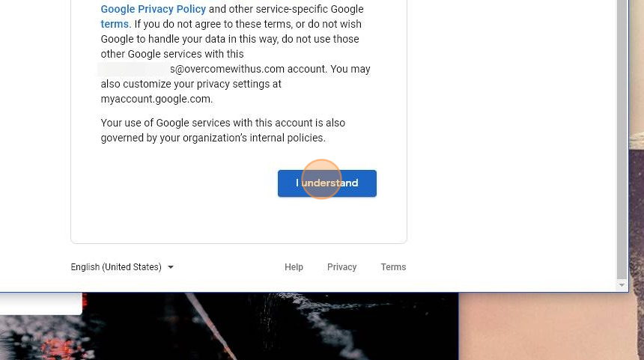Expand the English (United States) language dropdown
The width and height of the screenshot is (644, 360).
[x=122, y=266]
